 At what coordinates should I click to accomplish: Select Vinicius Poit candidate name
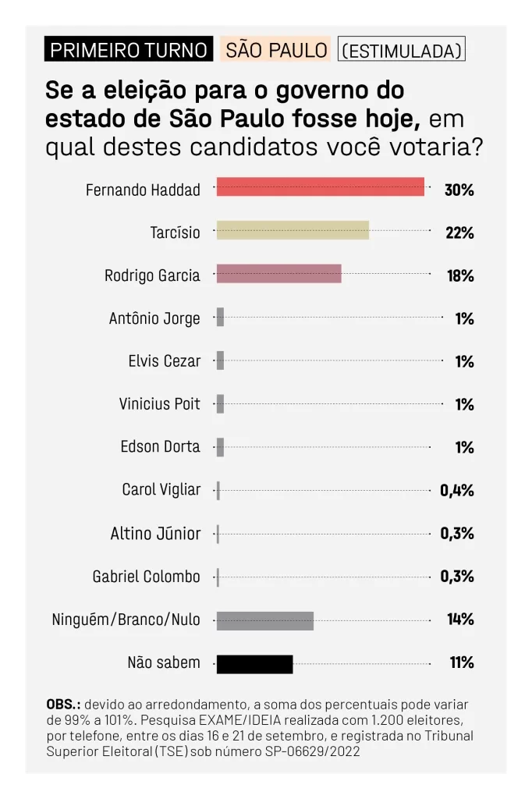(159, 404)
